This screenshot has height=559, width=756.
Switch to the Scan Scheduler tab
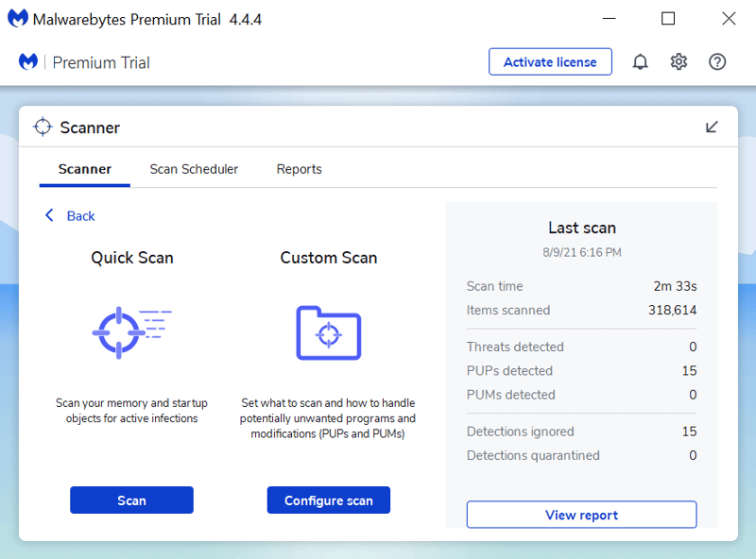coord(194,169)
